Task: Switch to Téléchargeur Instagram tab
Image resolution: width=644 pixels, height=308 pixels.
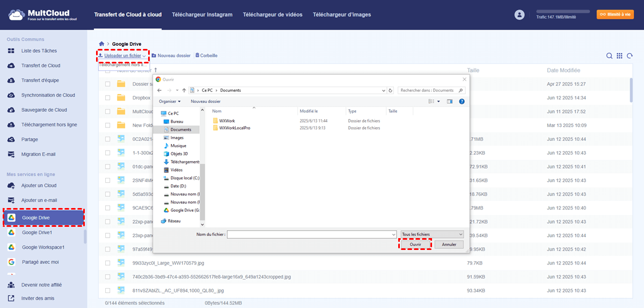Action: point(202,15)
